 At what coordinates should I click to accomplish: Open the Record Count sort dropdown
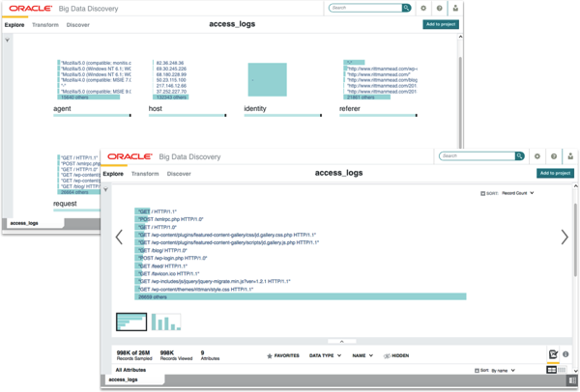click(x=518, y=193)
